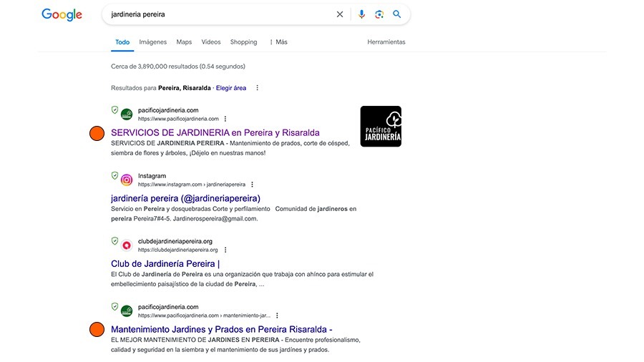
Task: Click the Elegir área link
Action: [231, 88]
